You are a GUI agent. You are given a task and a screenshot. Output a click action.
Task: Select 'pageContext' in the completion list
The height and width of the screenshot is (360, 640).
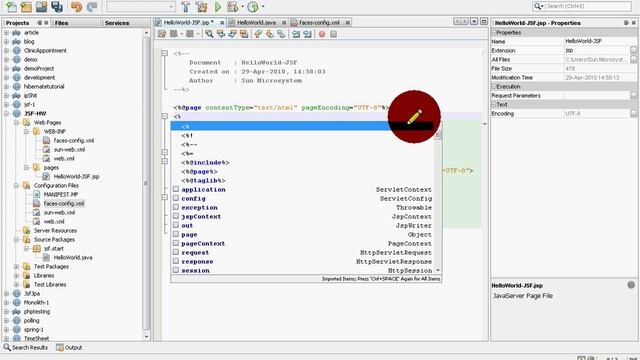305,244
